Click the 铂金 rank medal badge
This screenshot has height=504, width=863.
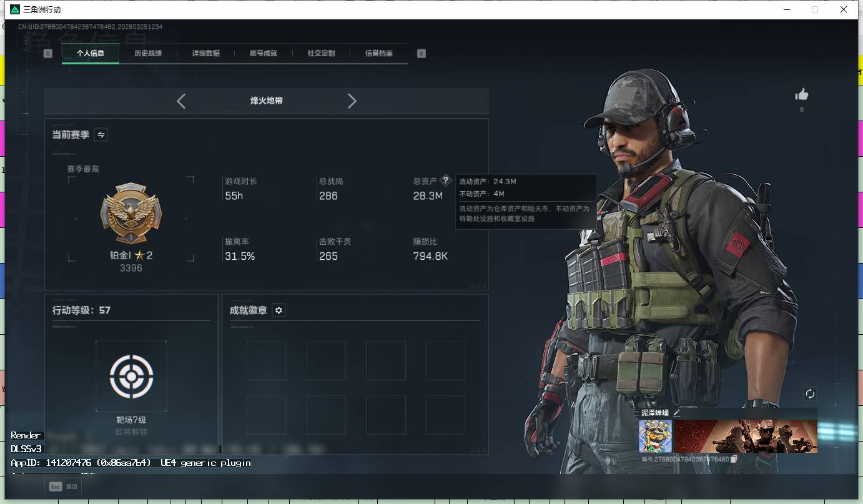pyautogui.click(x=131, y=214)
